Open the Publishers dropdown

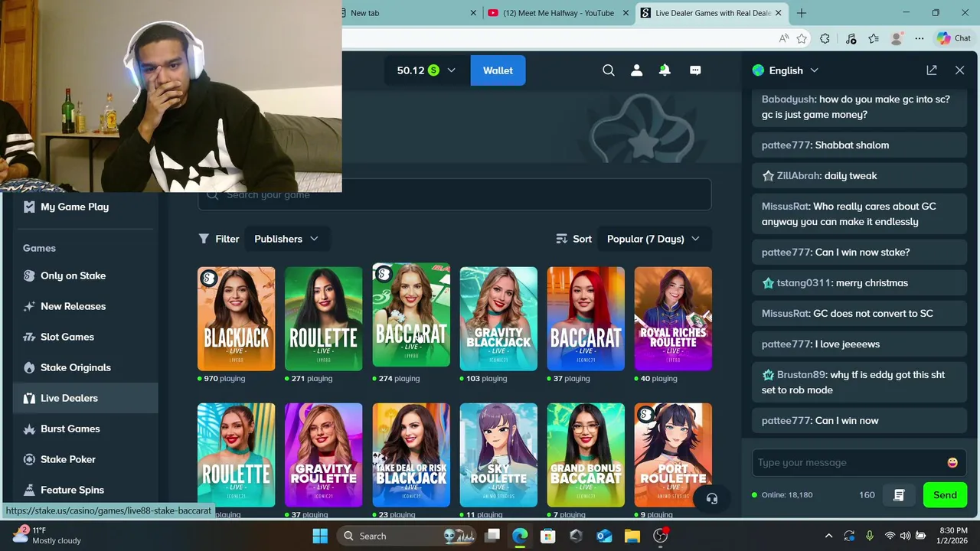(x=286, y=239)
